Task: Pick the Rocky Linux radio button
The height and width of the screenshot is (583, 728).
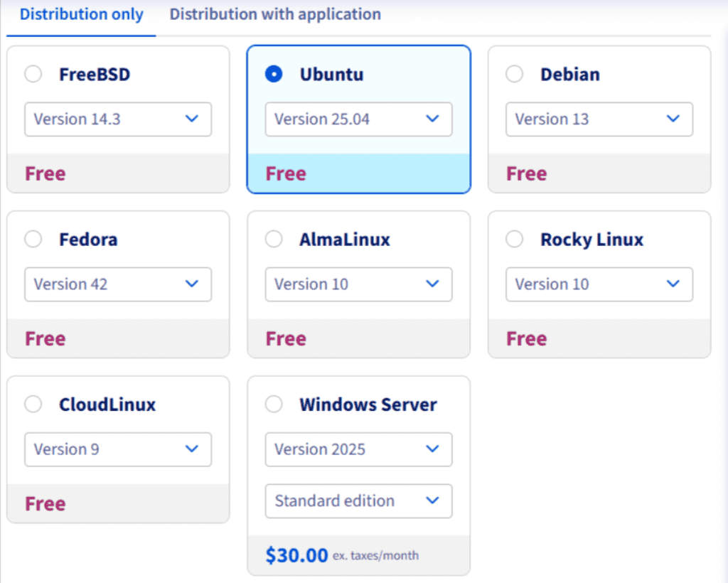Action: [514, 239]
